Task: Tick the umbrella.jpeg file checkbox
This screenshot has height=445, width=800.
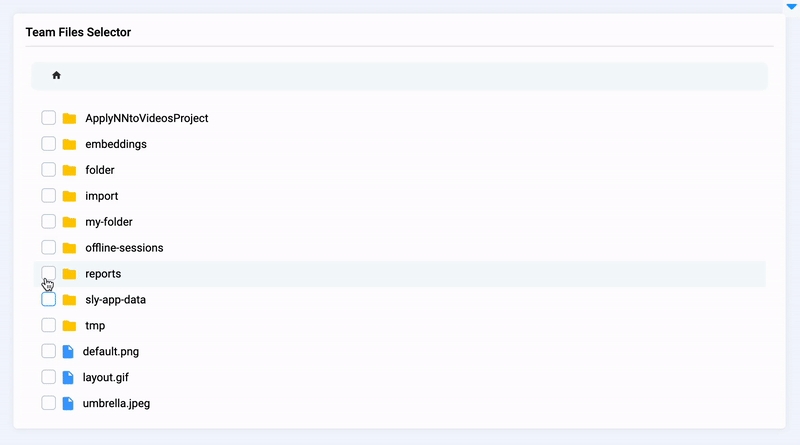Action: point(48,403)
